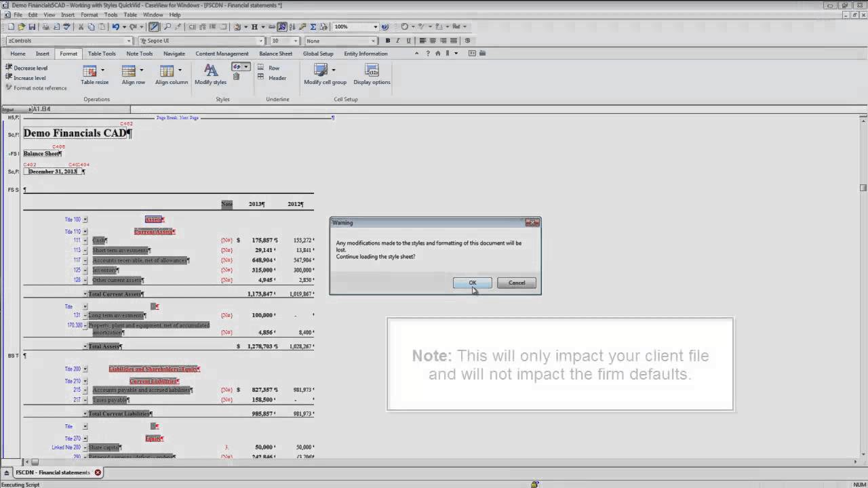
Task: Switch to the Home ribbon tab
Action: [x=18, y=54]
